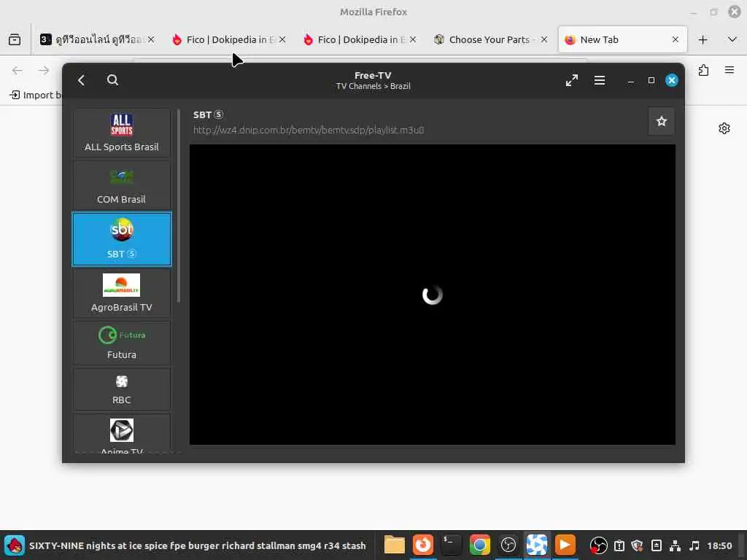
Task: Switch to Free-TV app in taskbar
Action: point(537,545)
